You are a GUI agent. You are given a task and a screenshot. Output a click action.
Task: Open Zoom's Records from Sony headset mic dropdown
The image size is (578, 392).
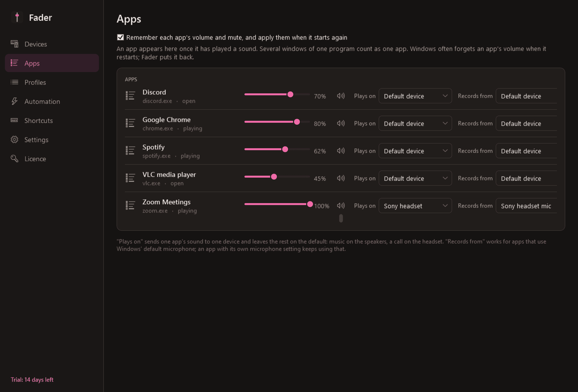click(x=526, y=206)
